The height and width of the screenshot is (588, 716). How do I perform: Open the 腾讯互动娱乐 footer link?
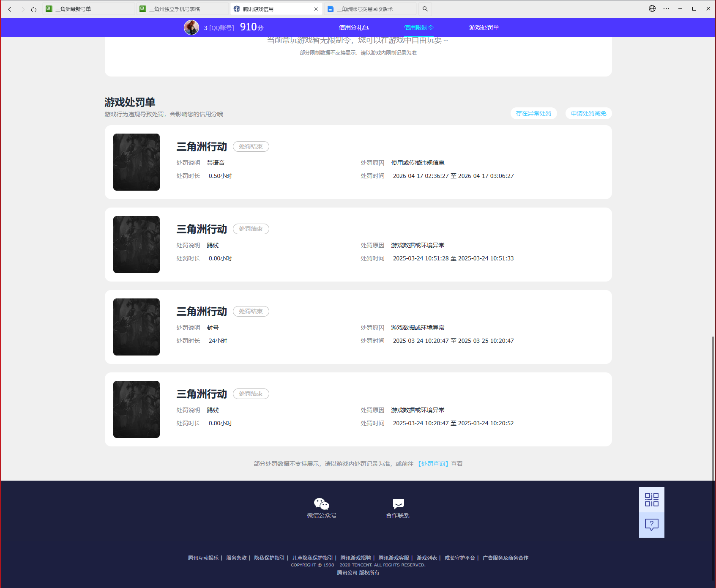pyautogui.click(x=203, y=558)
